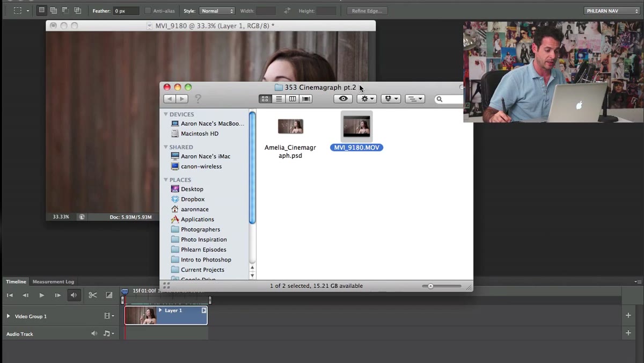Go back in Finder window
Image resolution: width=644 pixels, height=363 pixels.
(170, 99)
